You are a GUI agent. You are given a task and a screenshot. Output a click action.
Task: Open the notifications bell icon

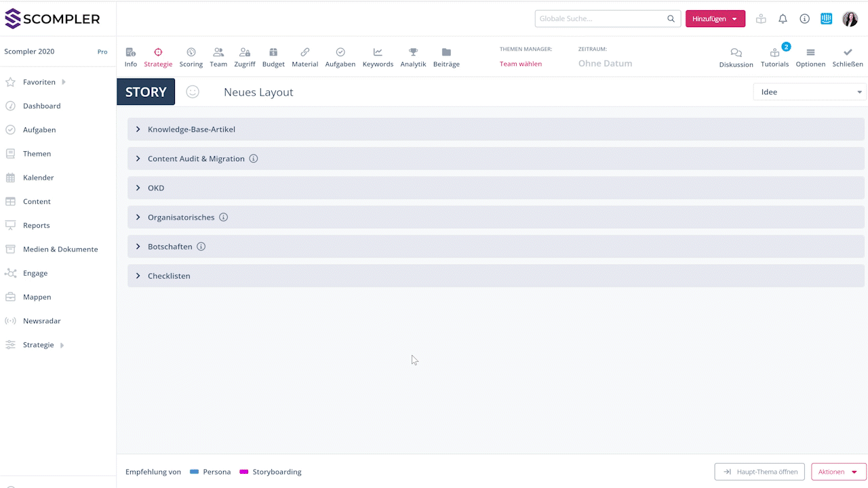pos(783,18)
